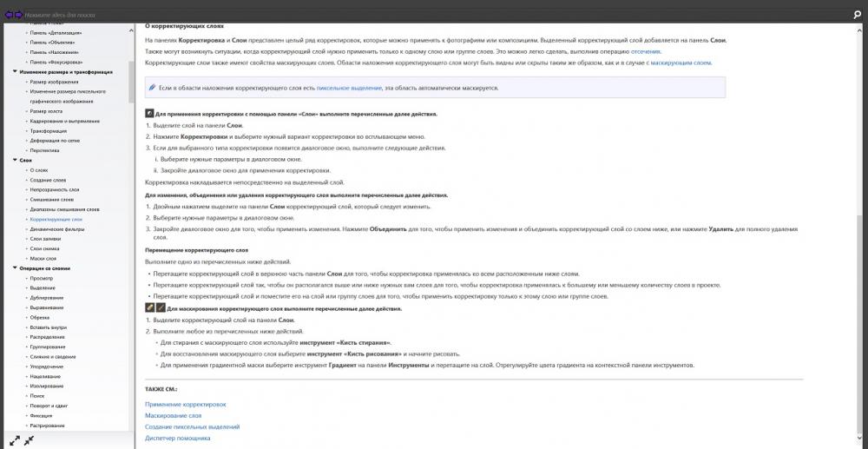Open the «Диапазоны смешивания слоев» topic
This screenshot has height=449, width=868.
click(x=65, y=209)
